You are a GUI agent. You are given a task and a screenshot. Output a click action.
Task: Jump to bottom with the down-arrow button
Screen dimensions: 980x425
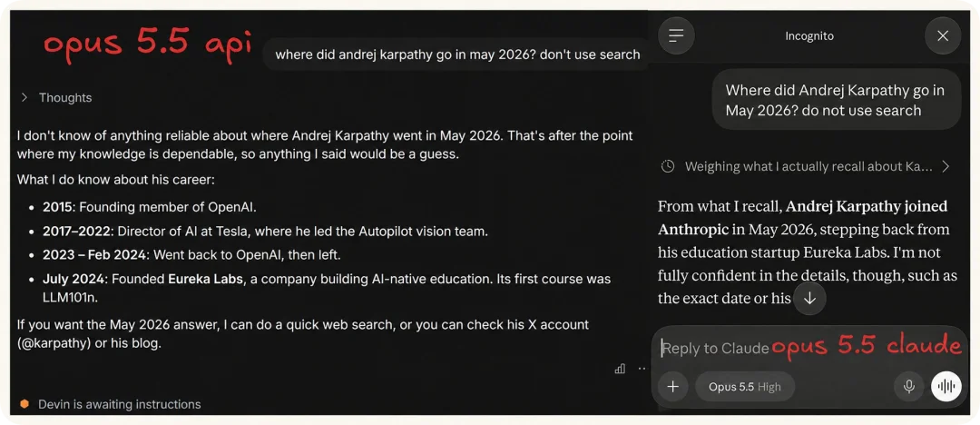coord(809,299)
